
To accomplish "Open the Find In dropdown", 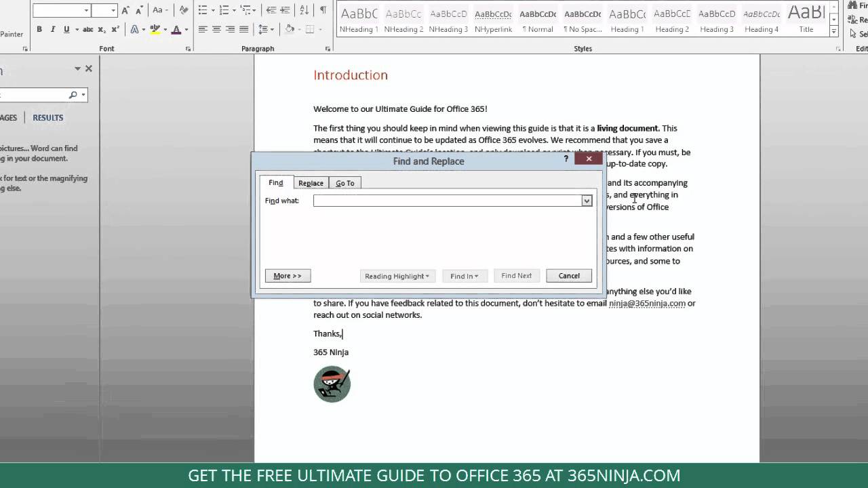I will [465, 276].
